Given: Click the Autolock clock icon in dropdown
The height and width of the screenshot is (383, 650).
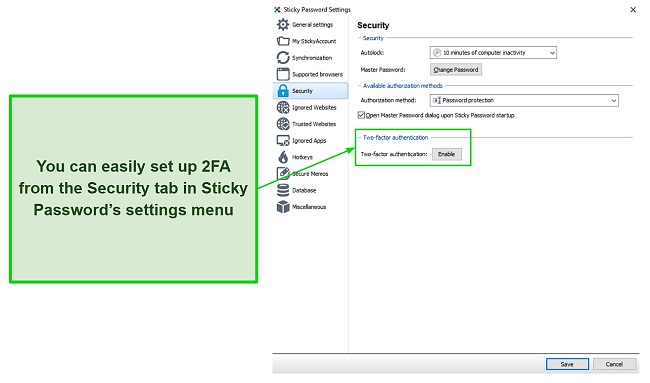Looking at the screenshot, I should [437, 53].
